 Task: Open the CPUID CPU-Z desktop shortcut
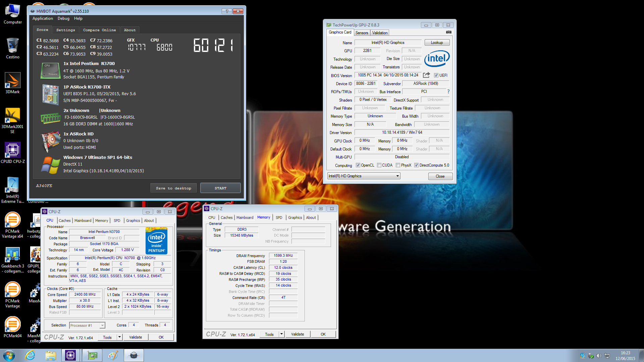click(12, 153)
